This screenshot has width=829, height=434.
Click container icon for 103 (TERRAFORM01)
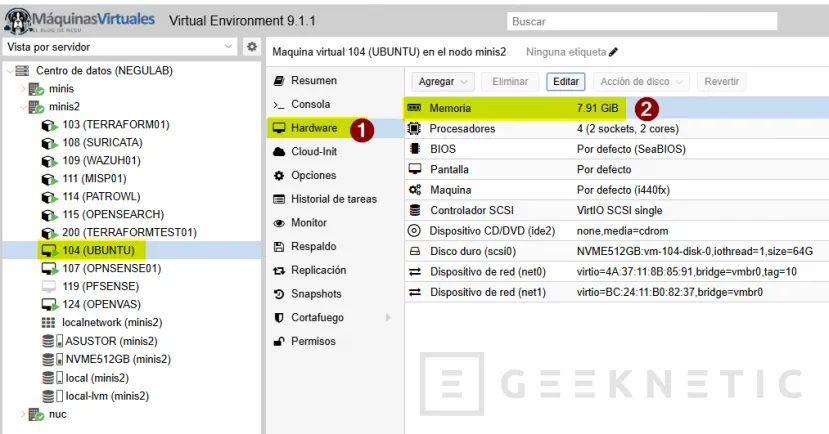49,125
